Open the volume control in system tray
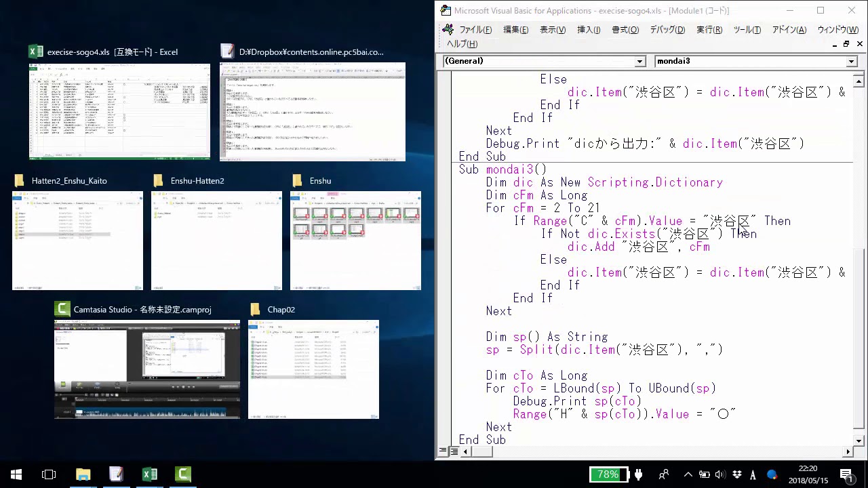This screenshot has width=868, height=488. [x=719, y=474]
